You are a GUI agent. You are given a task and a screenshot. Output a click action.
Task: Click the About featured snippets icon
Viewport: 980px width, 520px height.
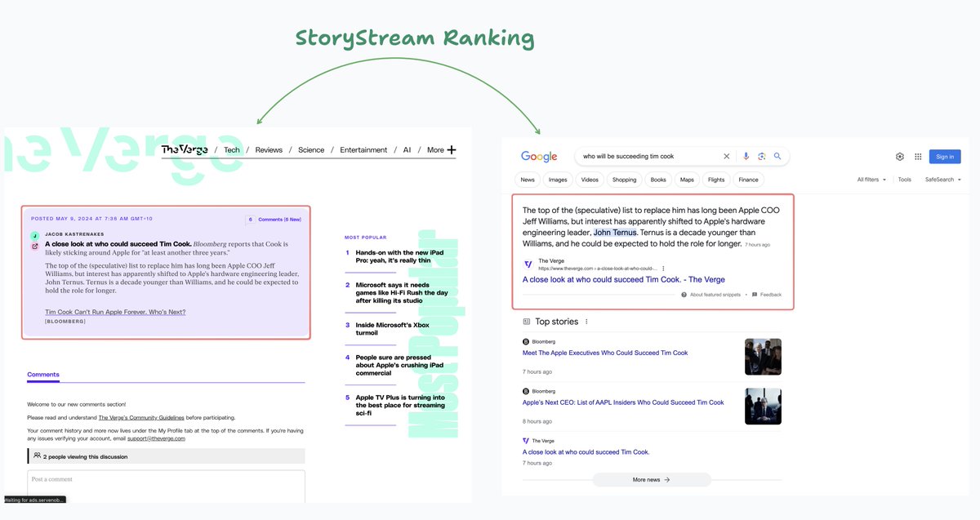684,295
